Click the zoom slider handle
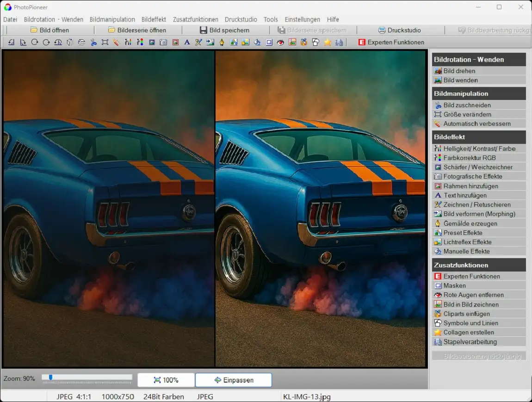Image resolution: width=532 pixels, height=402 pixels. [50, 377]
